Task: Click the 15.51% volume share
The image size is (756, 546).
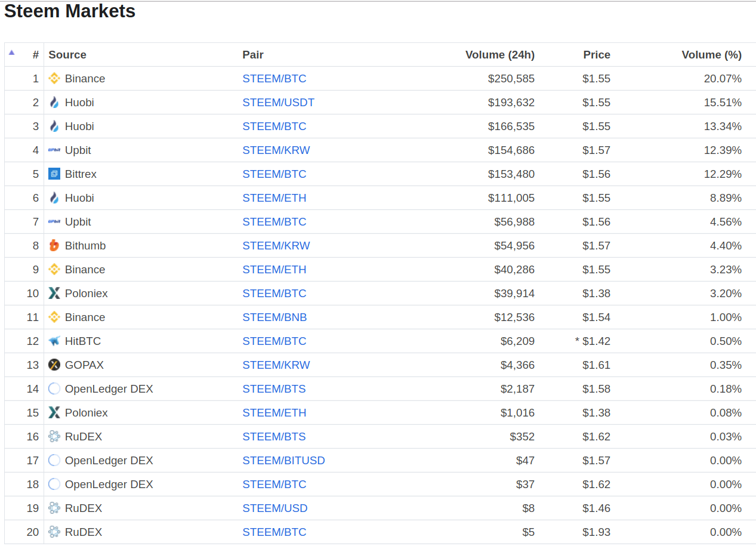Action: (x=723, y=102)
